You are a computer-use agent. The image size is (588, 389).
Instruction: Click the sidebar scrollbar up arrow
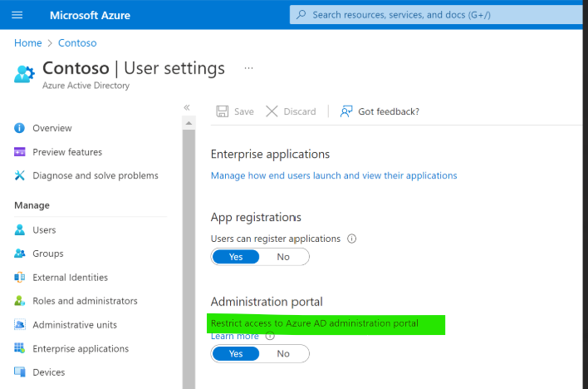(x=189, y=124)
